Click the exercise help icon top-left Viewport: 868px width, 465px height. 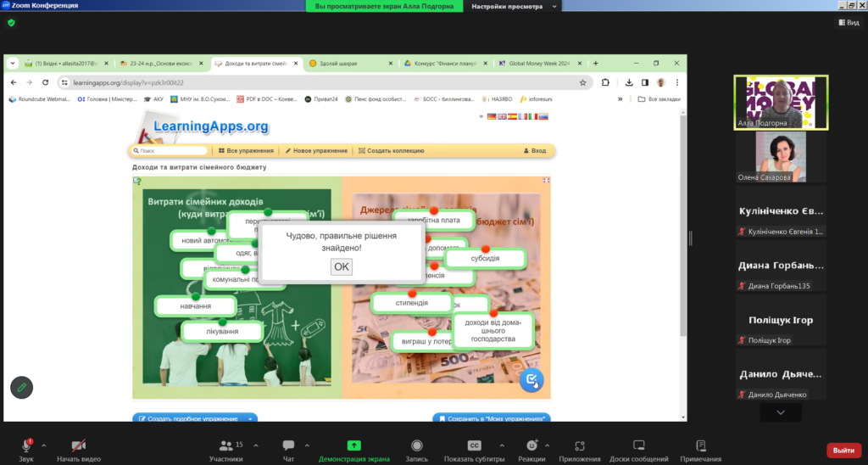[x=137, y=182]
